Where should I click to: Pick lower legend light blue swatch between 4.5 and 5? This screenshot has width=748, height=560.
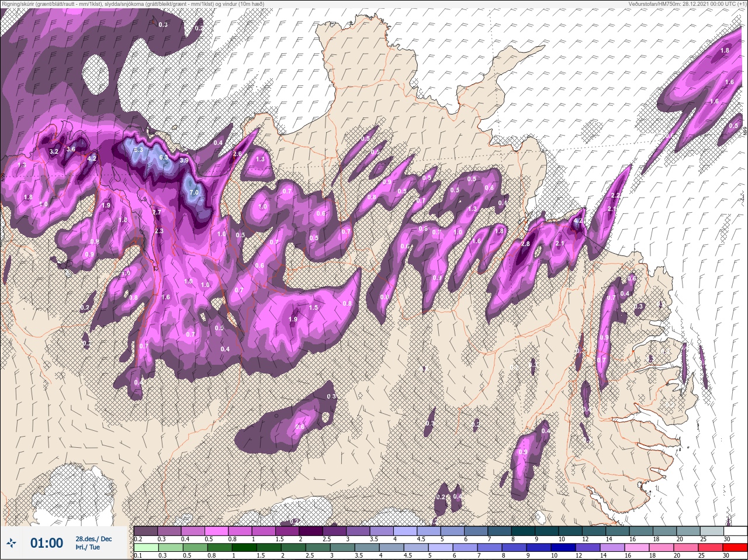tap(416, 548)
